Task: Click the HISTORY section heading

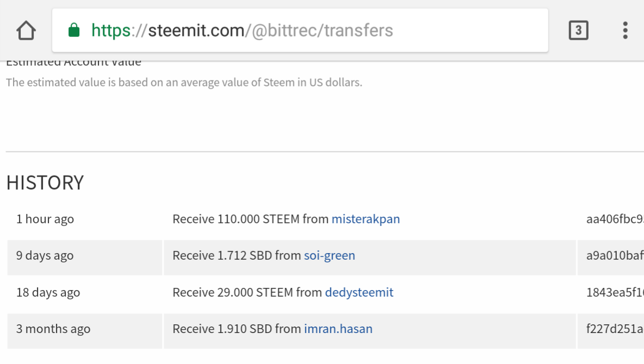Action: (x=45, y=183)
